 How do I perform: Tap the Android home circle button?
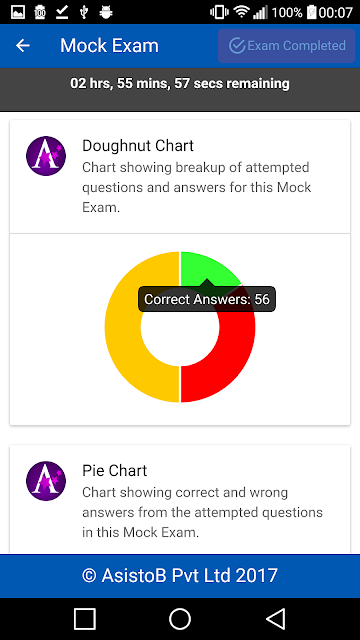coord(180,619)
